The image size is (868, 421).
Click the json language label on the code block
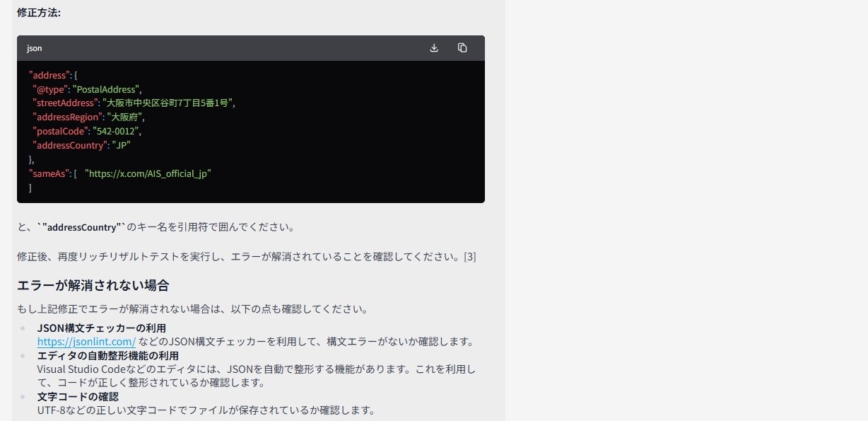34,48
